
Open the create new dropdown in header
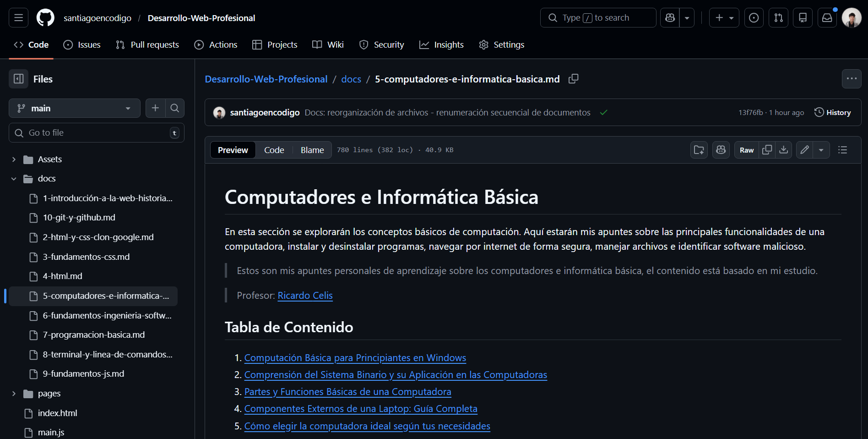point(724,17)
